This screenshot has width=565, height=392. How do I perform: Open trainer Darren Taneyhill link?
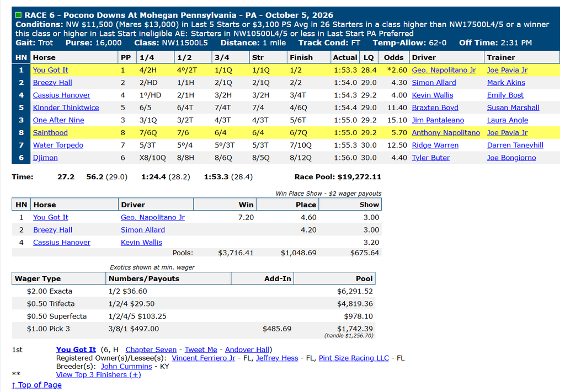(515, 146)
